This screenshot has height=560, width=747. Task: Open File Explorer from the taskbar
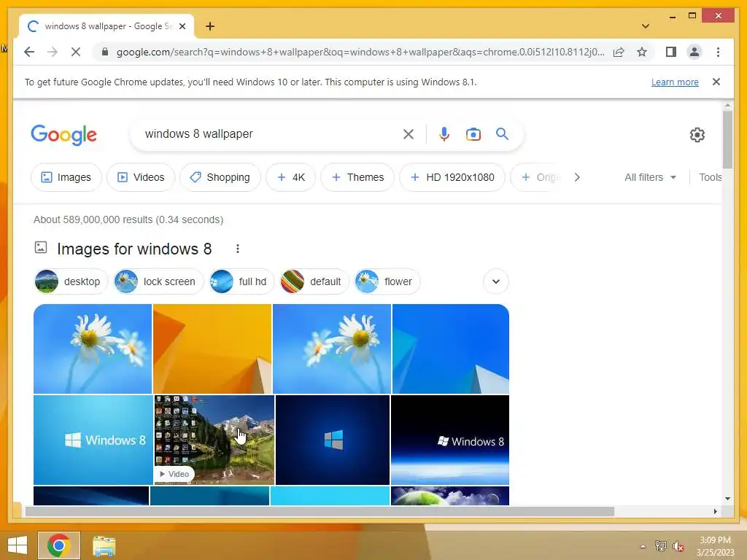point(104,545)
